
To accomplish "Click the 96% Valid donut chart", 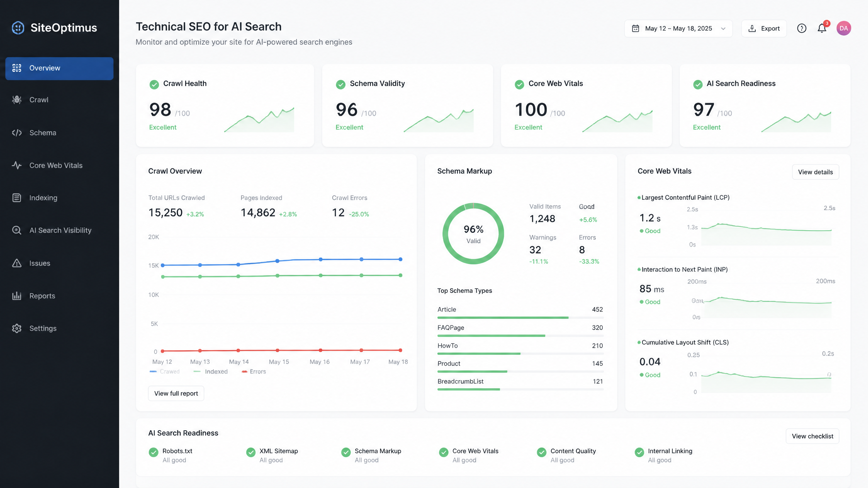I will (473, 233).
